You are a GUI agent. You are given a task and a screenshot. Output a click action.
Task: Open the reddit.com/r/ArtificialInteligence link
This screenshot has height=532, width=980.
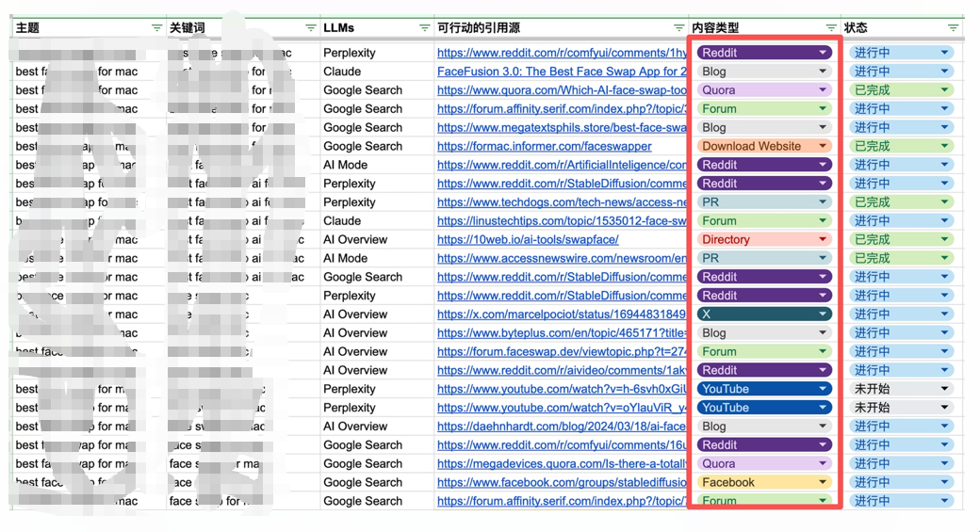pos(562,165)
